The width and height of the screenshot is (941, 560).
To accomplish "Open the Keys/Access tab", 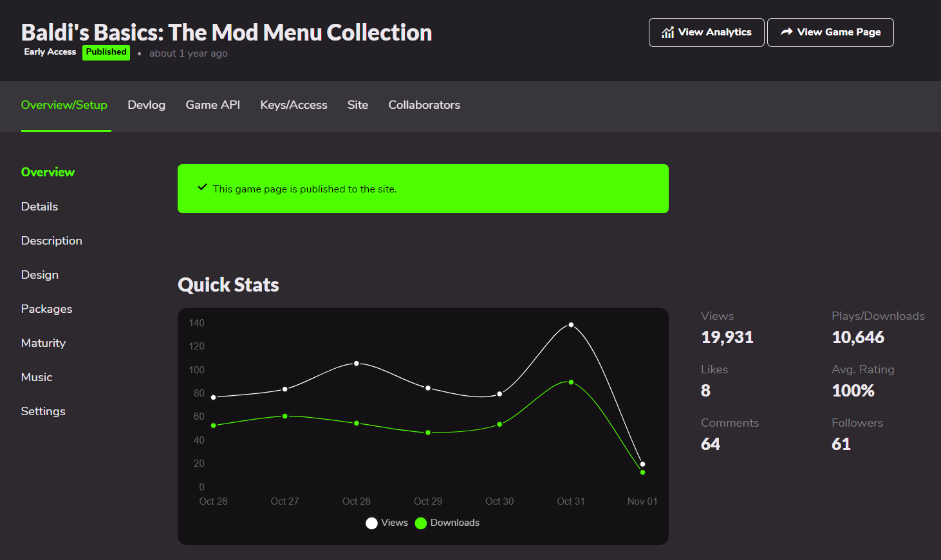I will [x=293, y=105].
